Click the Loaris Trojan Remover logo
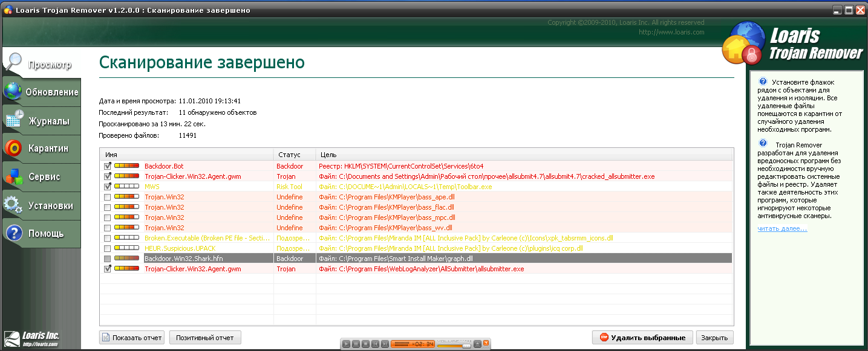The image size is (868, 351). [x=794, y=43]
